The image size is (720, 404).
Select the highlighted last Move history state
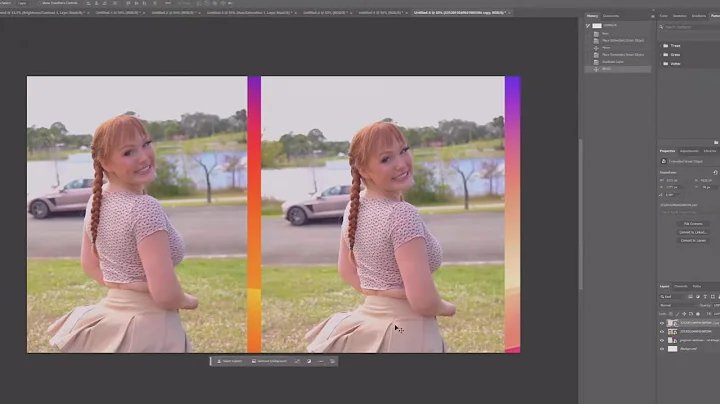pyautogui.click(x=617, y=69)
